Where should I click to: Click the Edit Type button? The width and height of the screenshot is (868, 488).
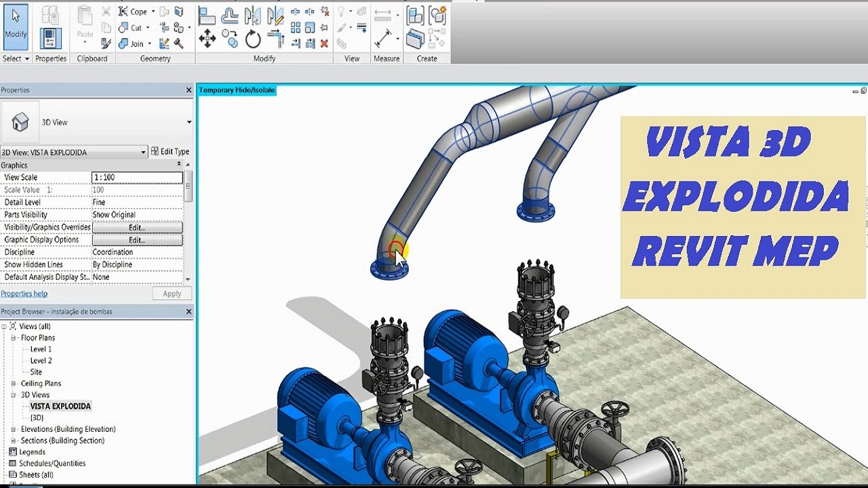[170, 152]
